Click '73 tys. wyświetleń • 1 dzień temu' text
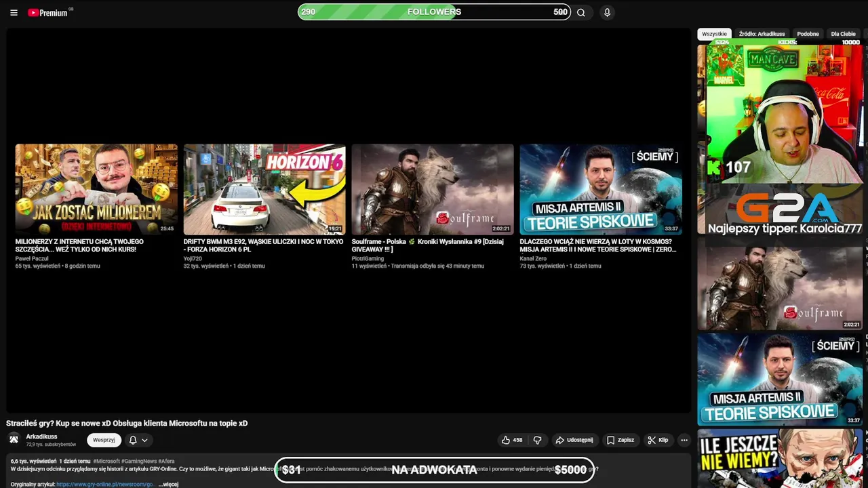The height and width of the screenshot is (488, 868). pos(561,266)
